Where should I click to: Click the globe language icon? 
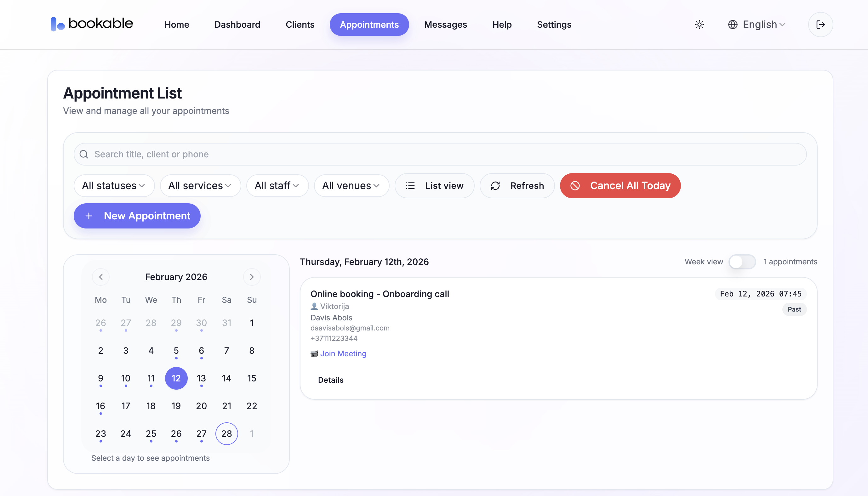[733, 25]
